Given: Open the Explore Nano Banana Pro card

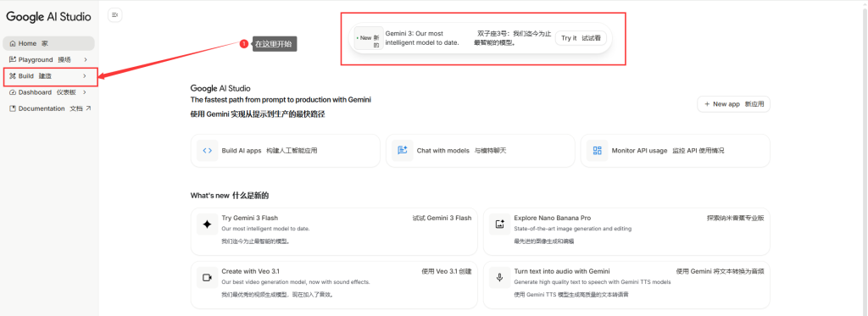Looking at the screenshot, I should pyautogui.click(x=626, y=231).
